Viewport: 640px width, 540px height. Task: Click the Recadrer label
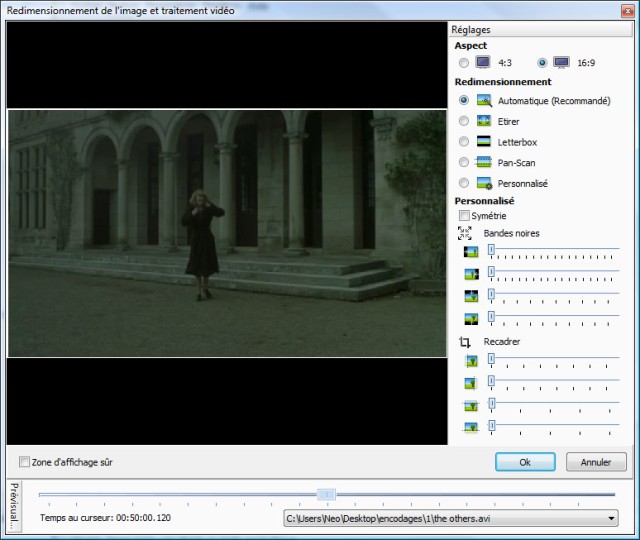502,342
